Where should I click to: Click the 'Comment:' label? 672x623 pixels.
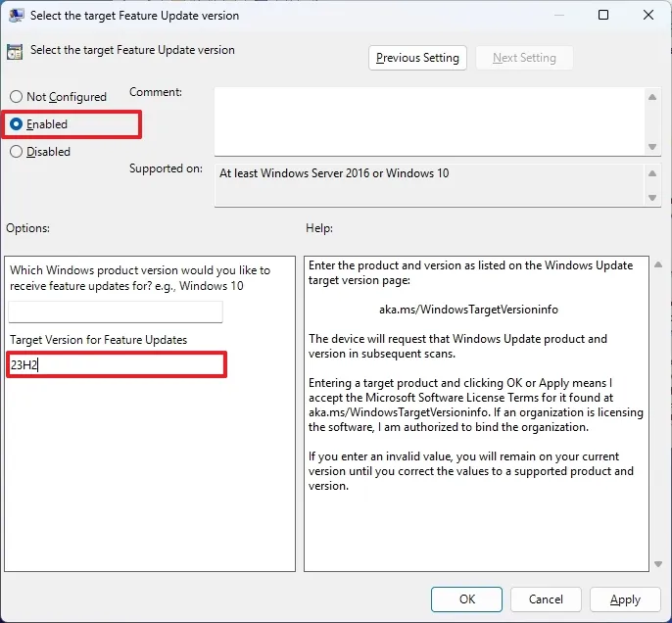[156, 92]
